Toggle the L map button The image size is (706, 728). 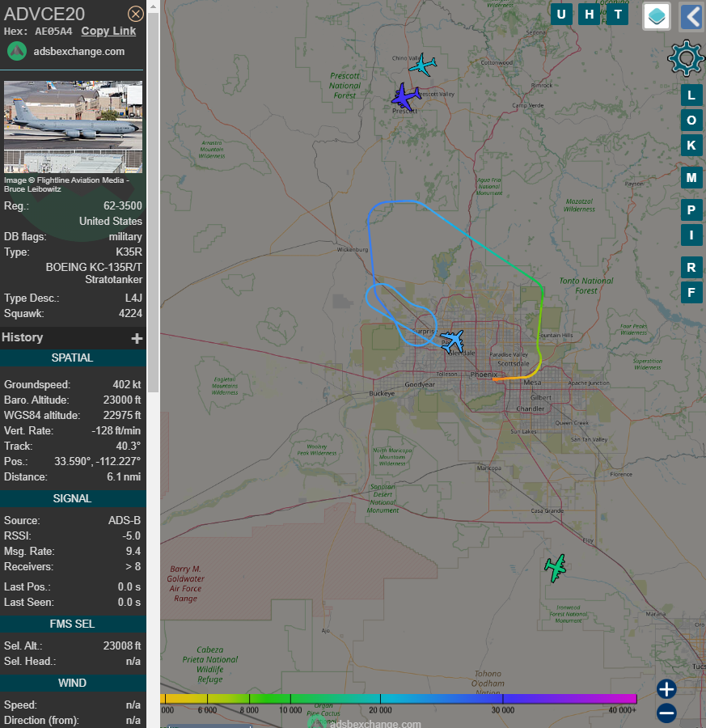point(691,95)
